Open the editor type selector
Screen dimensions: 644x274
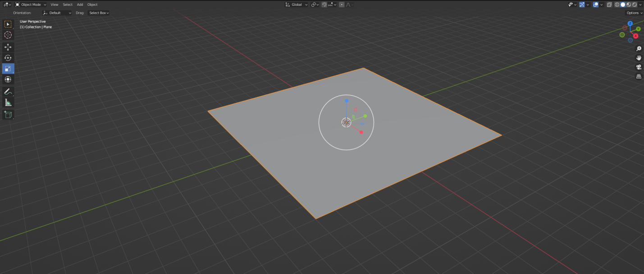(7, 5)
